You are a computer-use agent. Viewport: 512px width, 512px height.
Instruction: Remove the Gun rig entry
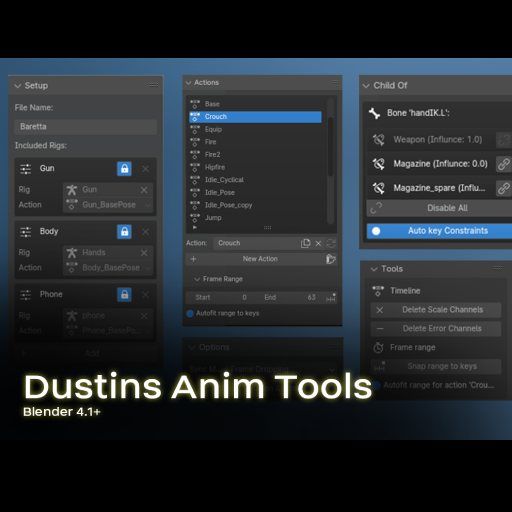coord(146,169)
